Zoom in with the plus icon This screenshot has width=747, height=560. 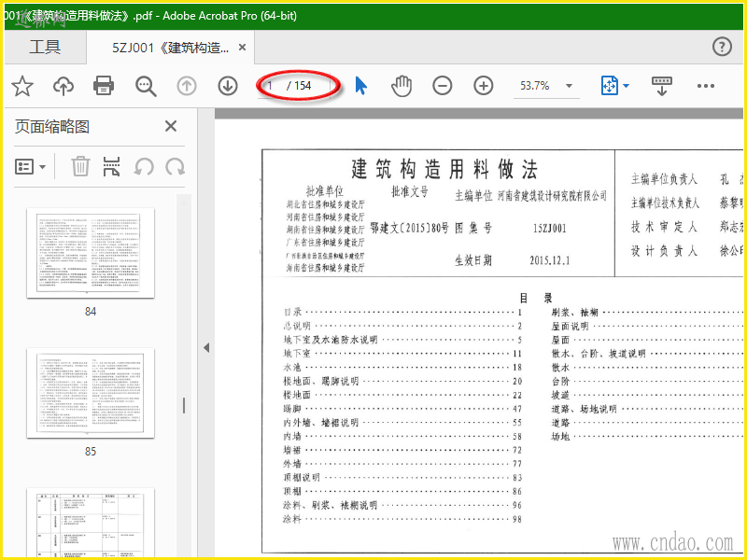483,86
